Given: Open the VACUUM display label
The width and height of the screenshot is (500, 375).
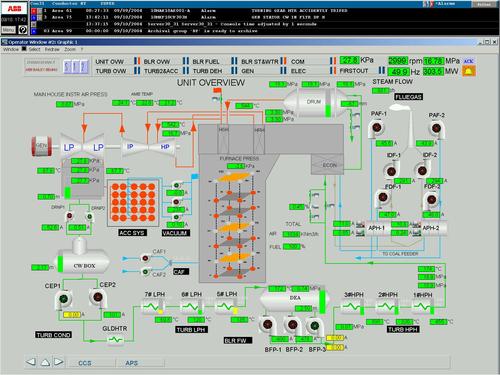Looking at the screenshot, I should tap(176, 233).
